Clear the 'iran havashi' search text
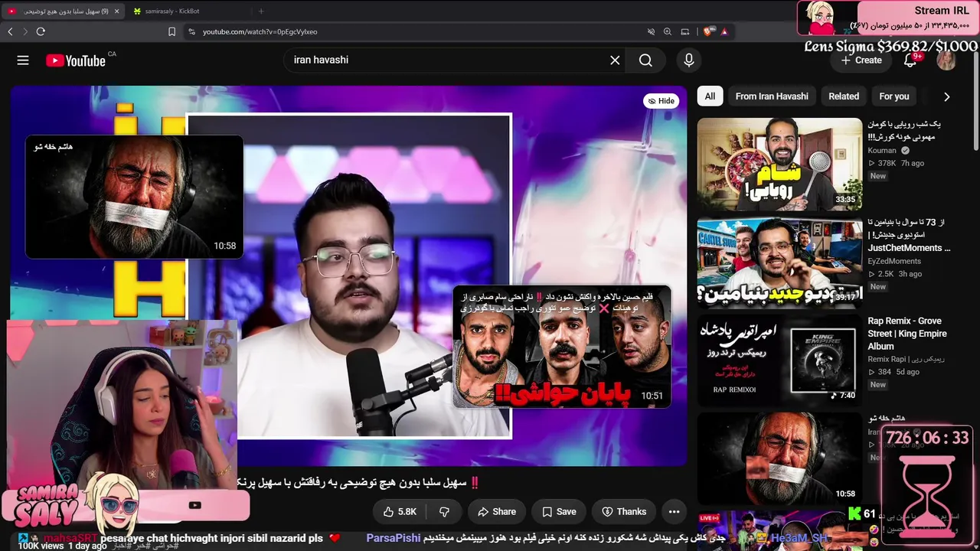Viewport: 980px width, 551px height. point(615,60)
